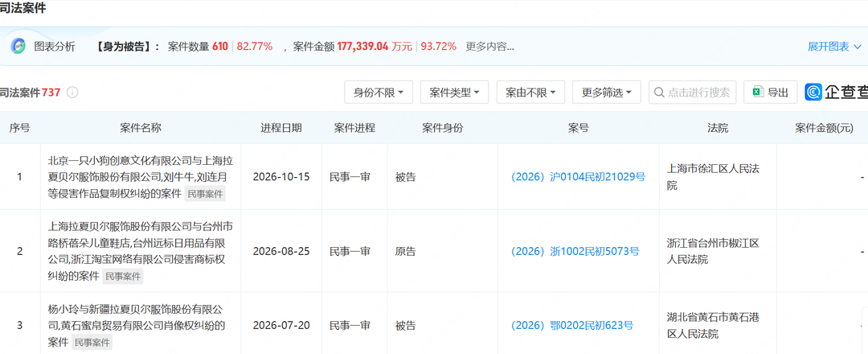Click the 序号 column header
Screen dimensions: 868x354
click(x=20, y=128)
